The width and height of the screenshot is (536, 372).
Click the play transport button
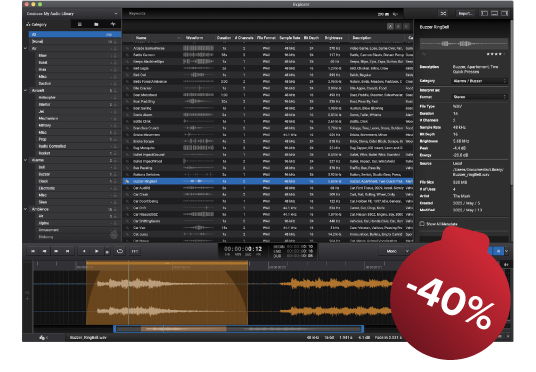97,251
